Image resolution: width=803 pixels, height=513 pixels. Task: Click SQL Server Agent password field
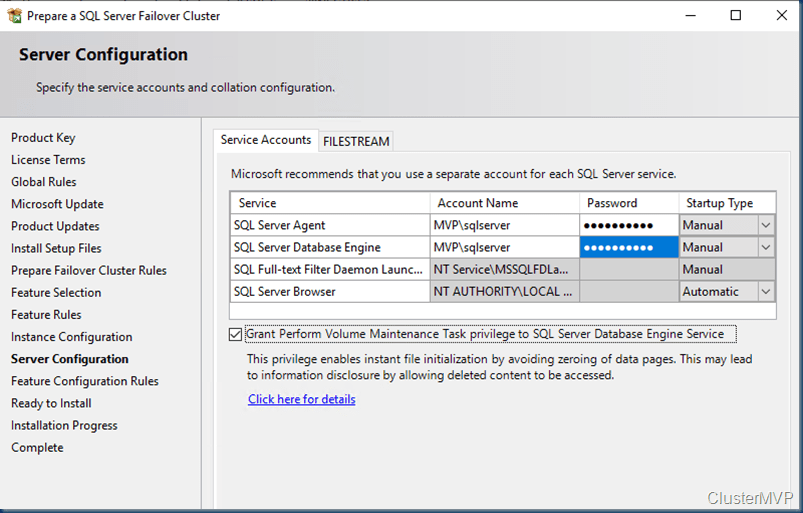[628, 226]
